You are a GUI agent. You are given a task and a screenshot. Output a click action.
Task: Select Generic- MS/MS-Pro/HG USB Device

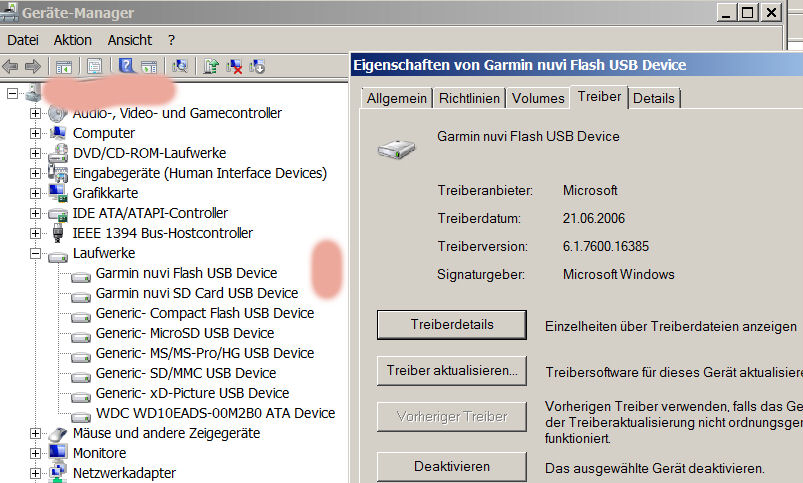pyautogui.click(x=205, y=353)
